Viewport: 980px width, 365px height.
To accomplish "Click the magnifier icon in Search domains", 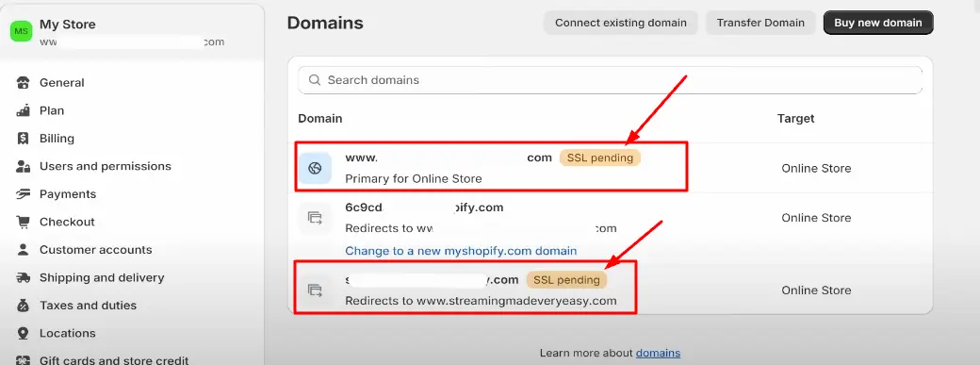I will point(315,80).
